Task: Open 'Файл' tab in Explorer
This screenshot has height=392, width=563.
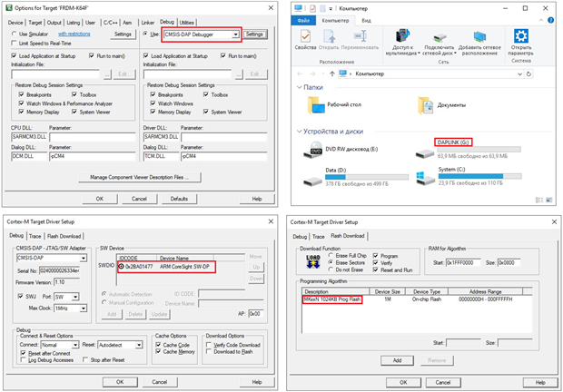Action: [303, 21]
